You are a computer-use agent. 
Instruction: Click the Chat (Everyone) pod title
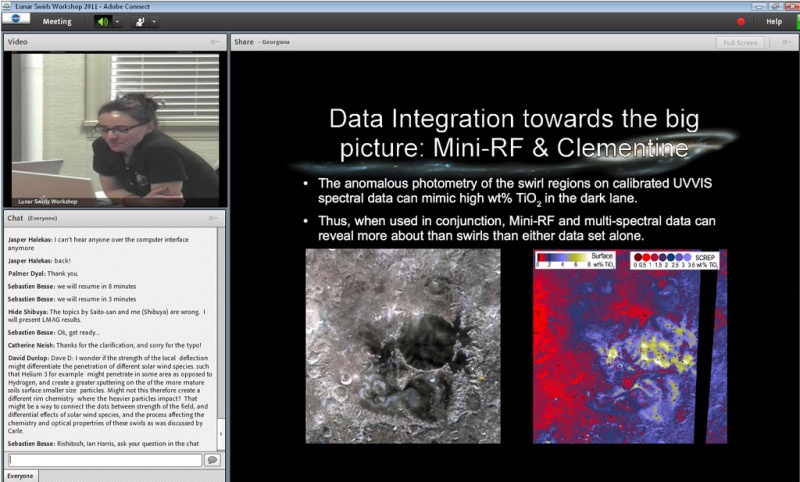tap(32, 218)
